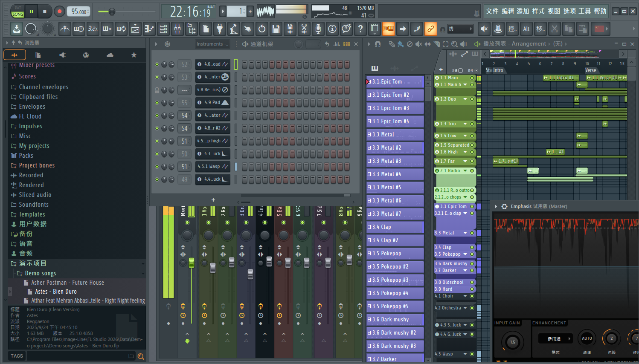The height and width of the screenshot is (364, 639).
Task: Open the 4.5.1 Wasp channel button
Action: point(213,167)
